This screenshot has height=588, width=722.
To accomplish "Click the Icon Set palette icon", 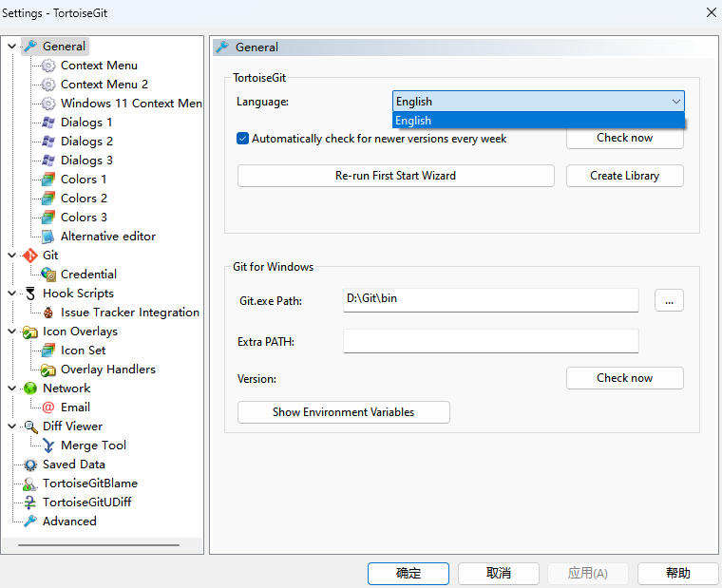I will click(48, 351).
